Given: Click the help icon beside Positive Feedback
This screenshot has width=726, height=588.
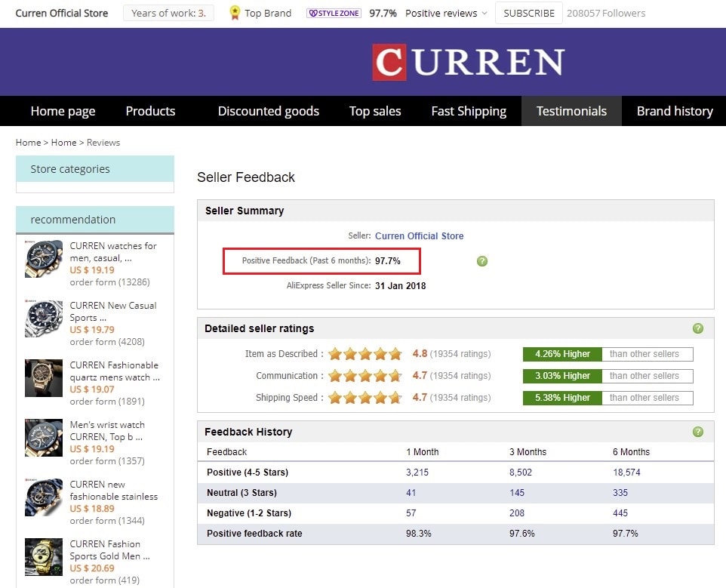Looking at the screenshot, I should pyautogui.click(x=482, y=261).
